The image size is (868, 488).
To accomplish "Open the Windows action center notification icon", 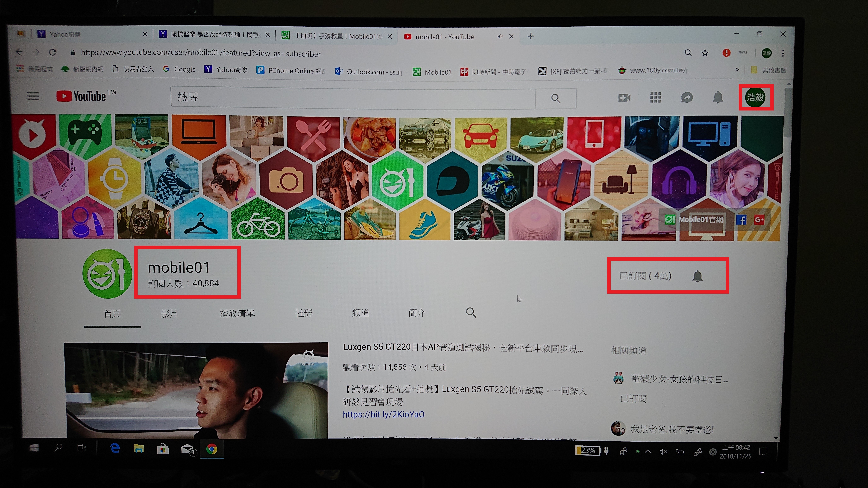I will 763,452.
